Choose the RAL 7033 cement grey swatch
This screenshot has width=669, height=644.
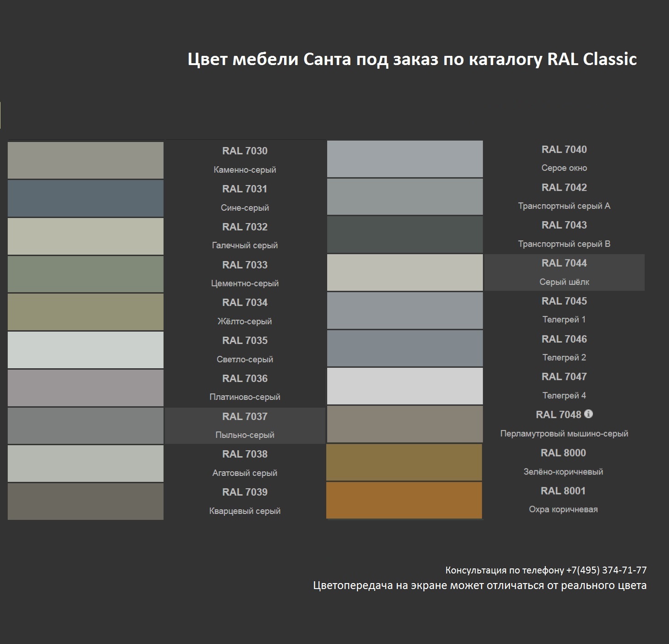click(86, 274)
